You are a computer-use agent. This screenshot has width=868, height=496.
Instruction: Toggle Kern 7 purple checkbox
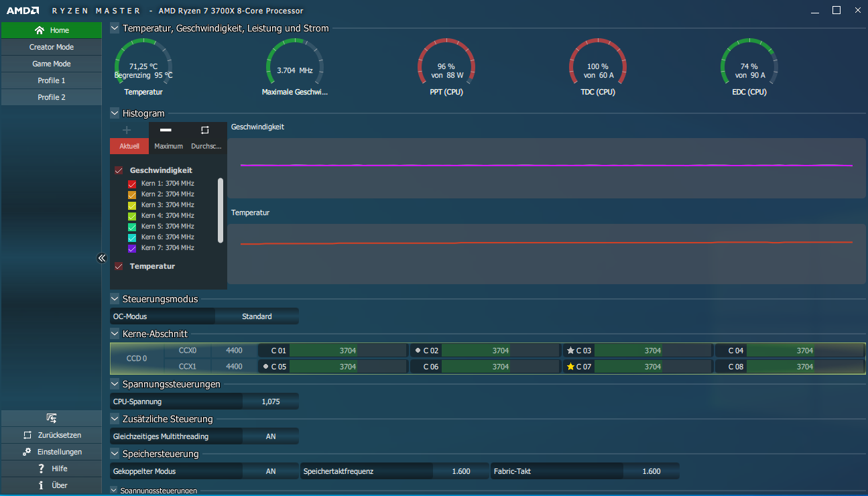(132, 248)
